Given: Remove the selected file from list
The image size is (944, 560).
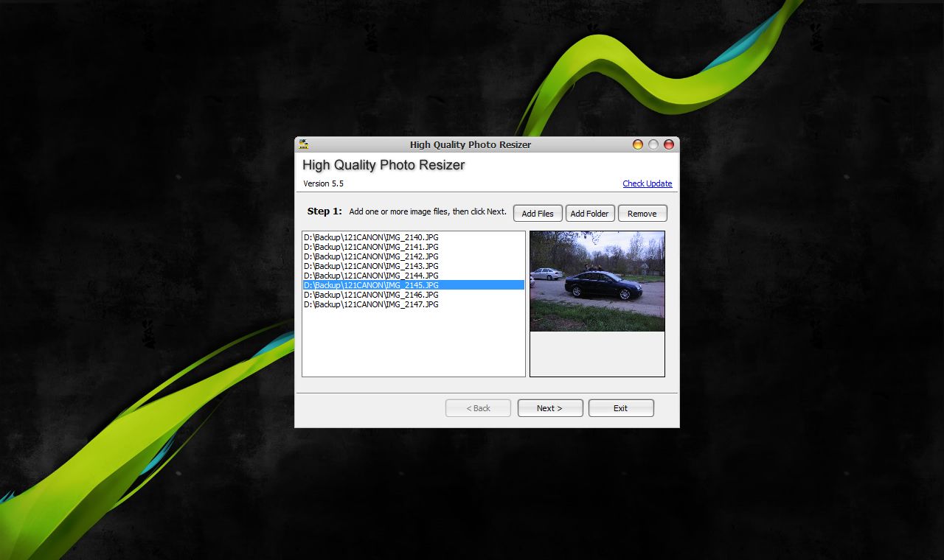Looking at the screenshot, I should tap(642, 214).
